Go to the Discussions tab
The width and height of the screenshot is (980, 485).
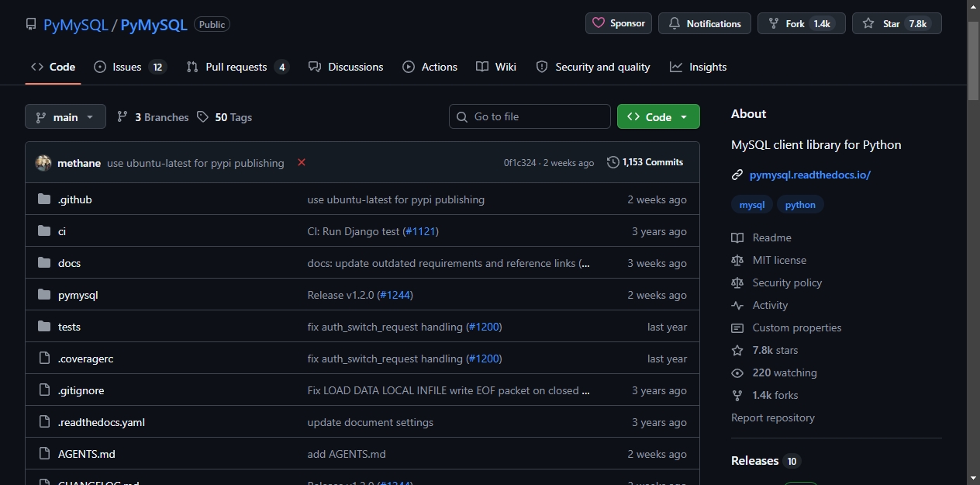tap(346, 67)
